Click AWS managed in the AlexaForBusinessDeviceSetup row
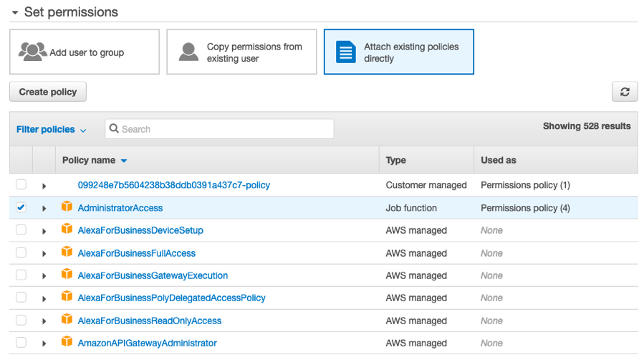Image resolution: width=644 pixels, height=360 pixels. pyautogui.click(x=416, y=230)
